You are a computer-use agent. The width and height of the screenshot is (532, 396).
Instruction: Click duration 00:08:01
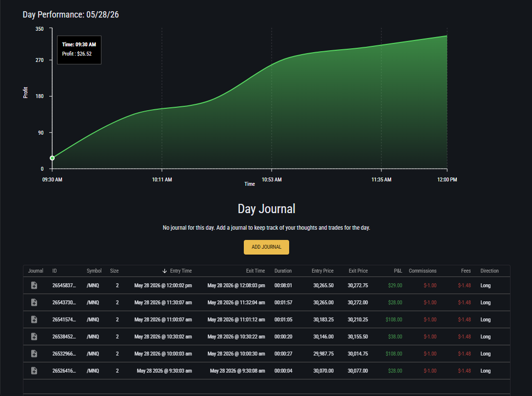283,285
